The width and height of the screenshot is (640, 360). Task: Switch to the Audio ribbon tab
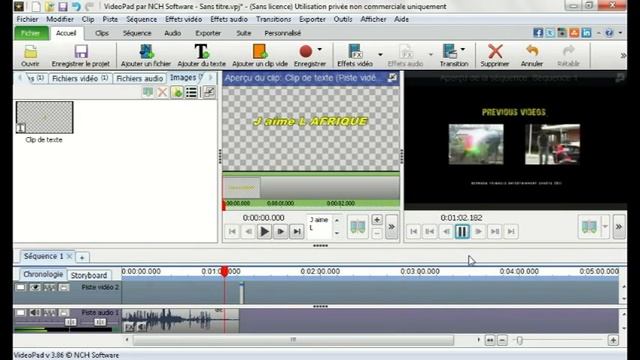173,33
